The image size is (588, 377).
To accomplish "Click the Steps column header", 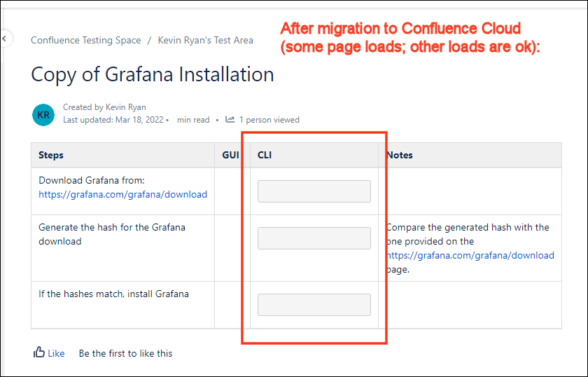I will [122, 155].
